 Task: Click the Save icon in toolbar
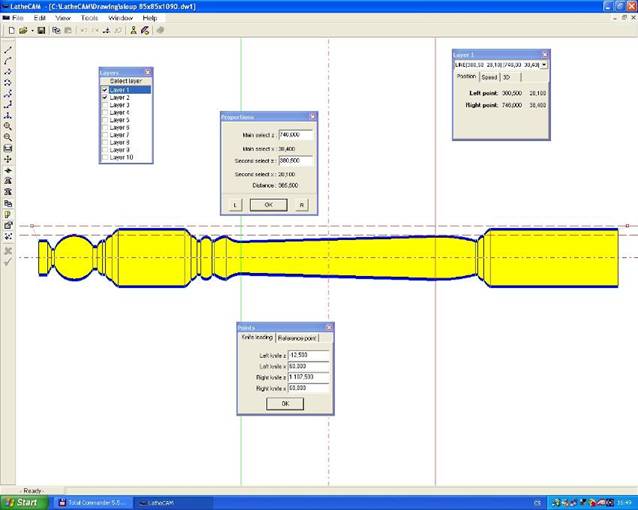tap(41, 30)
